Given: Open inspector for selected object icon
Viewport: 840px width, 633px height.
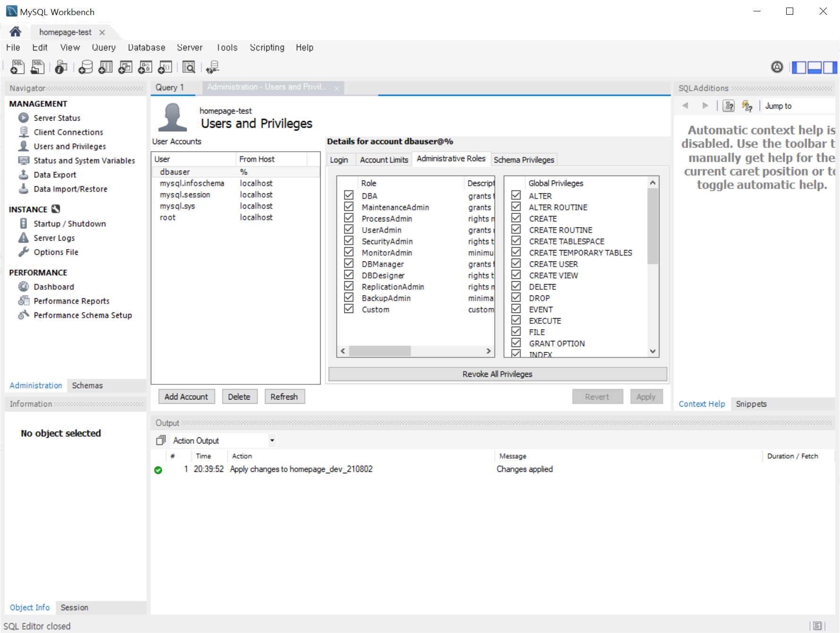Looking at the screenshot, I should point(61,67).
